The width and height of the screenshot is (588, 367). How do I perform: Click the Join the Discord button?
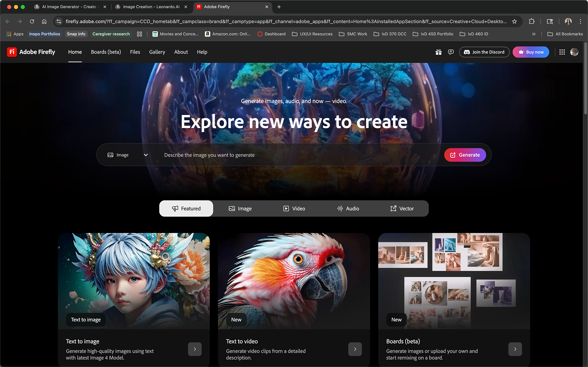pos(484,52)
